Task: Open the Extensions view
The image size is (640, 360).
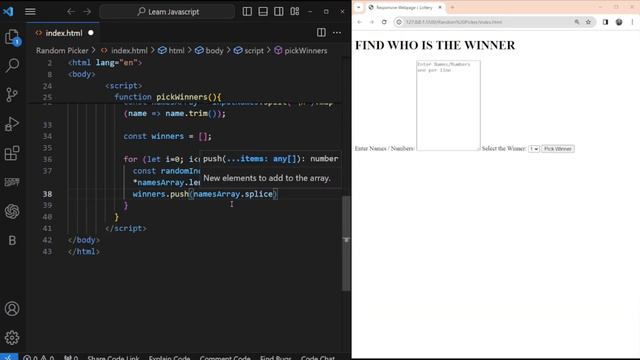Action: pos(12,153)
